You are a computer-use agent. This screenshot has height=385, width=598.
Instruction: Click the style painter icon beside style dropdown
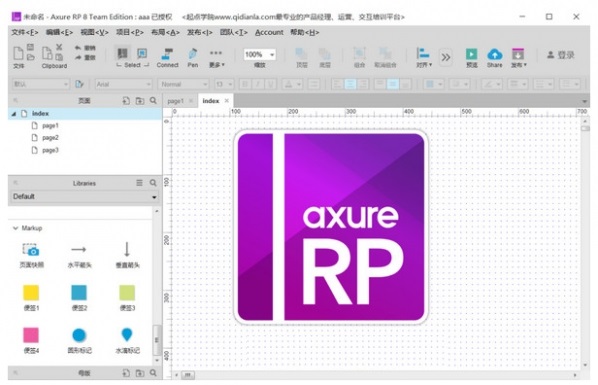79,84
